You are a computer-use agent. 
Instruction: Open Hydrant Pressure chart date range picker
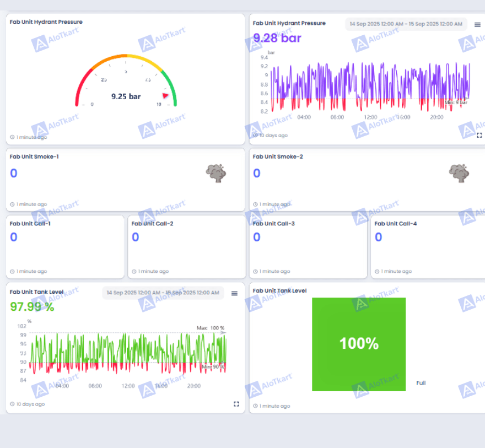pyautogui.click(x=406, y=24)
